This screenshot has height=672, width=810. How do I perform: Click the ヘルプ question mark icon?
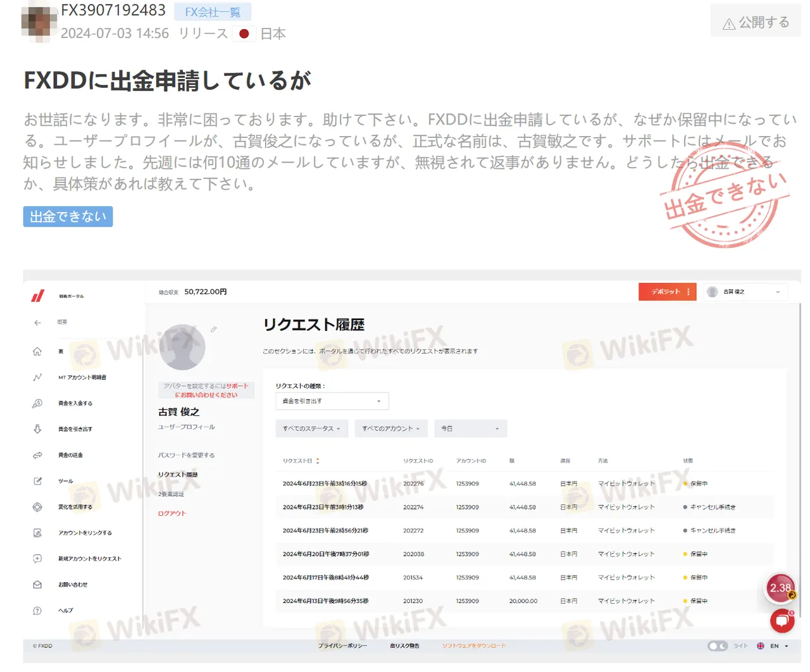(x=37, y=611)
